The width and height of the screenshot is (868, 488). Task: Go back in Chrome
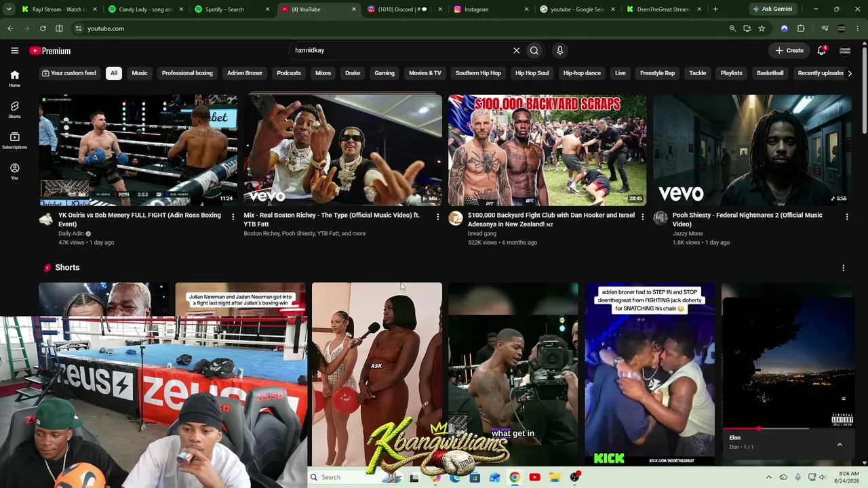click(x=10, y=28)
